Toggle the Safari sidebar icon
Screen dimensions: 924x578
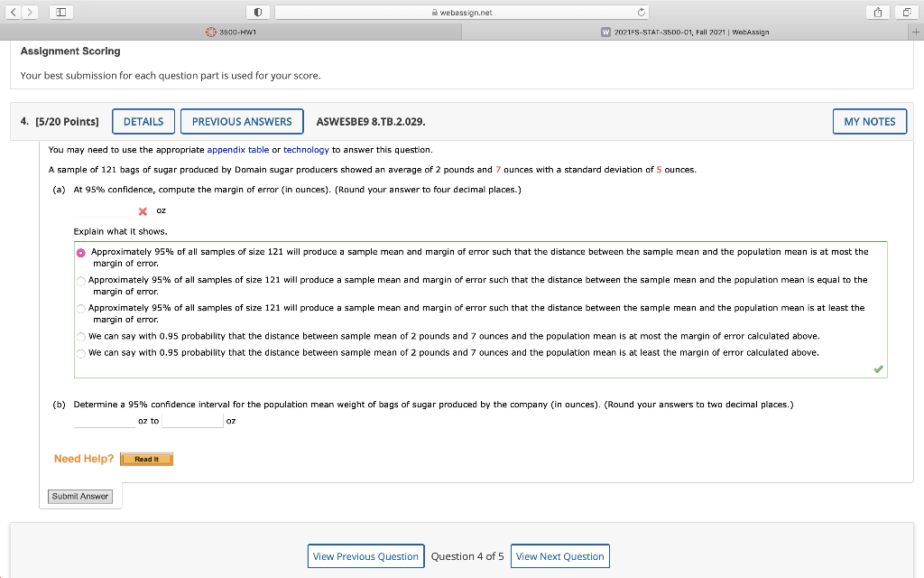(x=60, y=12)
